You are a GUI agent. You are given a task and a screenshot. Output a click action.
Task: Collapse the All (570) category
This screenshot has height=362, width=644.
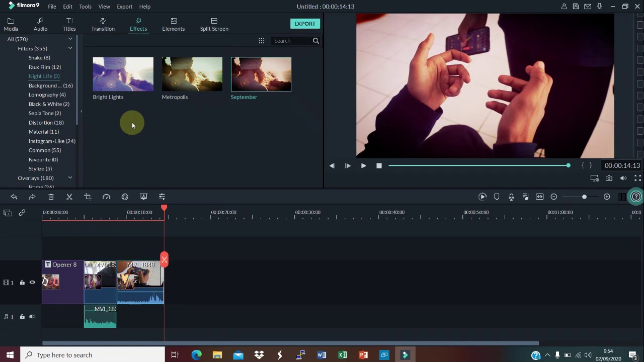[70, 39]
